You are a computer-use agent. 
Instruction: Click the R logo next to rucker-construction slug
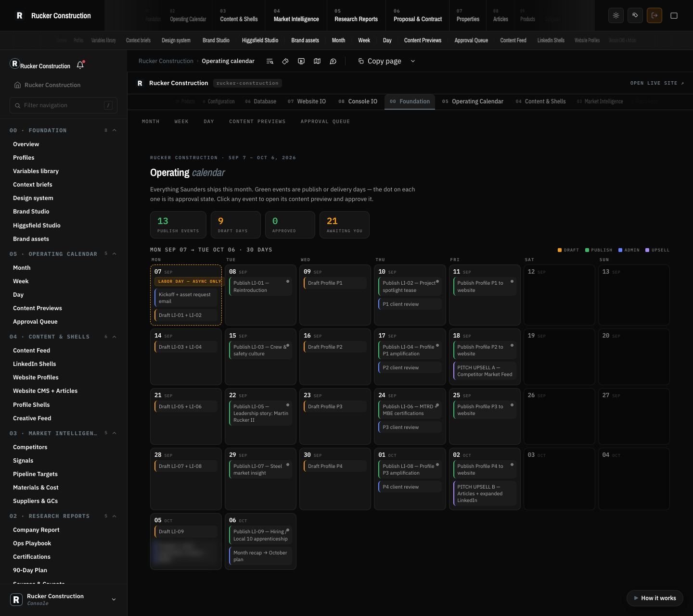coord(140,83)
